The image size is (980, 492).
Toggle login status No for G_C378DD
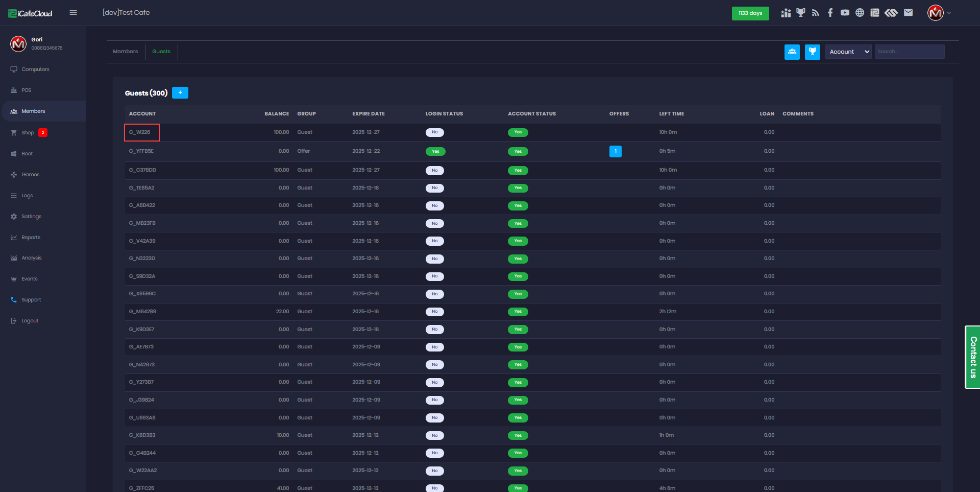click(x=434, y=170)
